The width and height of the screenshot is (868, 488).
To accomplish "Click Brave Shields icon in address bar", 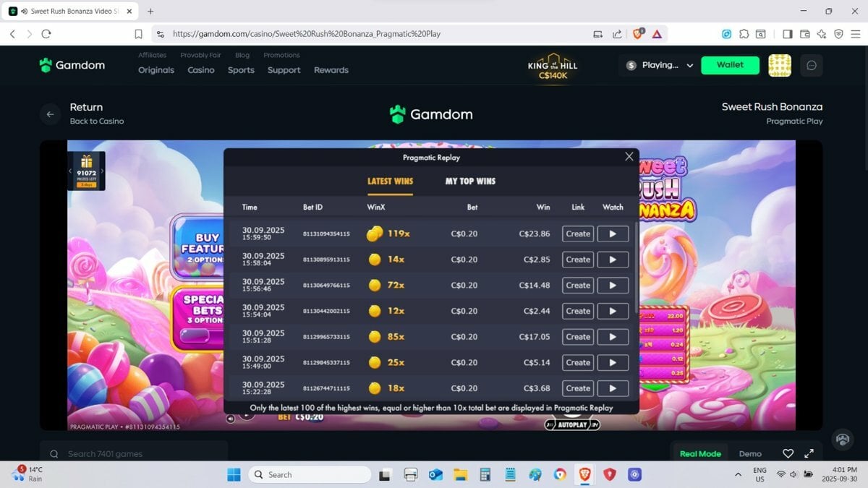I will [639, 33].
